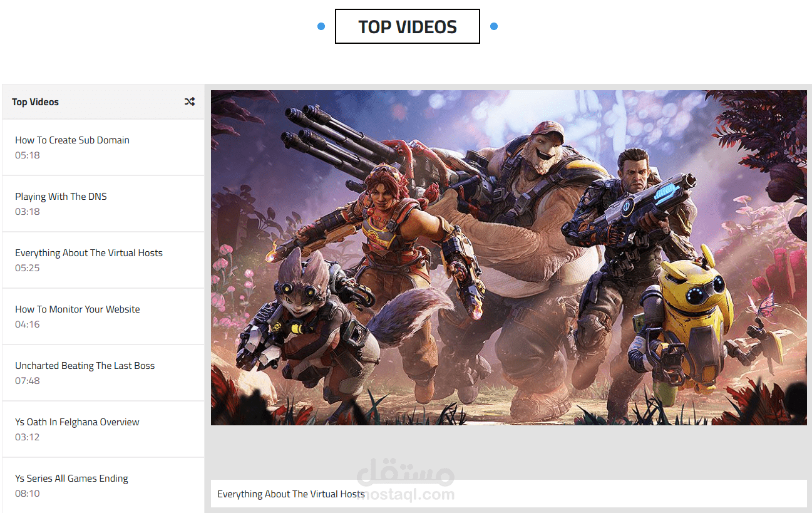This screenshot has height=513, width=812.
Task: Click the Top Videos sidebar header label
Action: [x=35, y=101]
